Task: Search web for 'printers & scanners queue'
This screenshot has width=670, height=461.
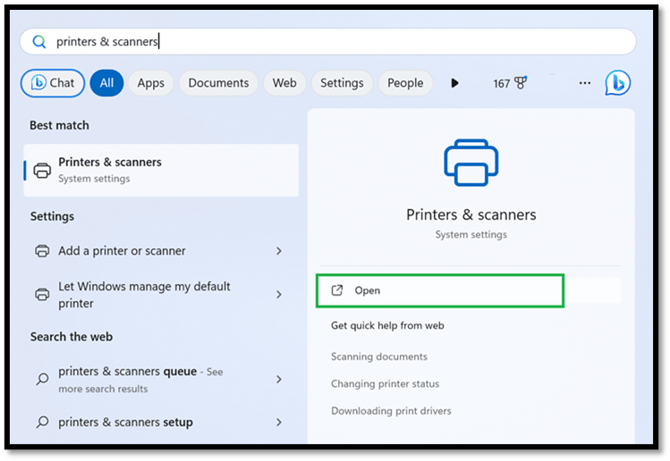Action: click(161, 379)
